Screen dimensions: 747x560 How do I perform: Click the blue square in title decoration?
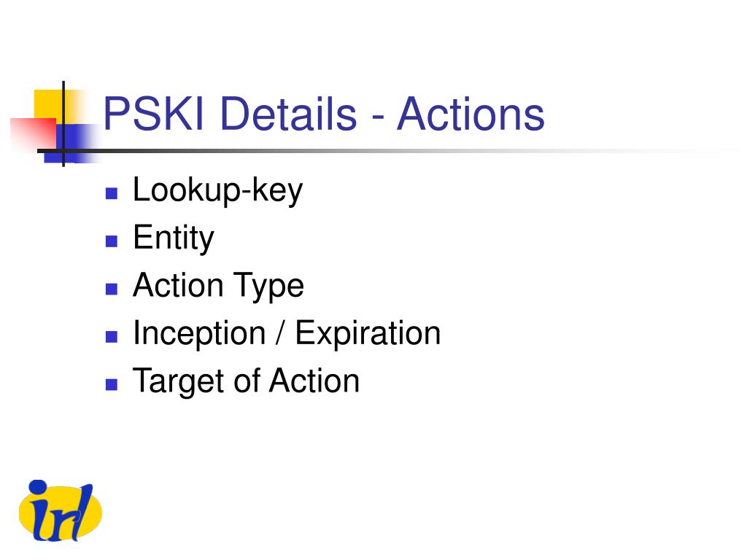71,143
